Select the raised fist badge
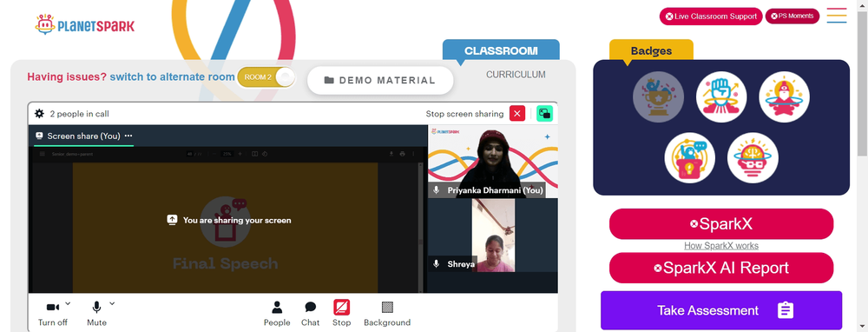This screenshot has height=332, width=868. click(721, 97)
